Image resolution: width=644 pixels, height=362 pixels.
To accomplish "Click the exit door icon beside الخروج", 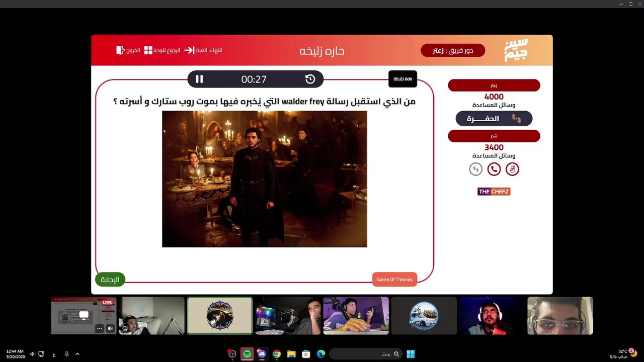I will (x=120, y=50).
